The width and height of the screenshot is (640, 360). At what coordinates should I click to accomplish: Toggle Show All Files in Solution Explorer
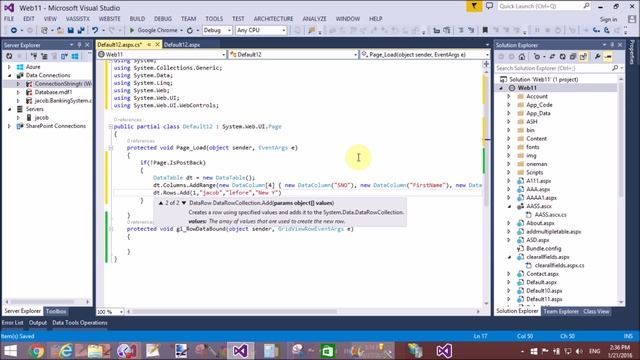click(583, 57)
